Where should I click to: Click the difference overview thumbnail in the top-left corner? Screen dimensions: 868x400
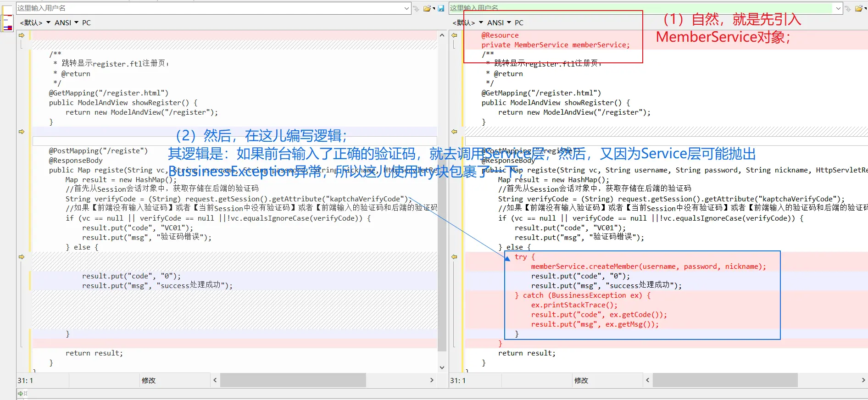(8, 23)
